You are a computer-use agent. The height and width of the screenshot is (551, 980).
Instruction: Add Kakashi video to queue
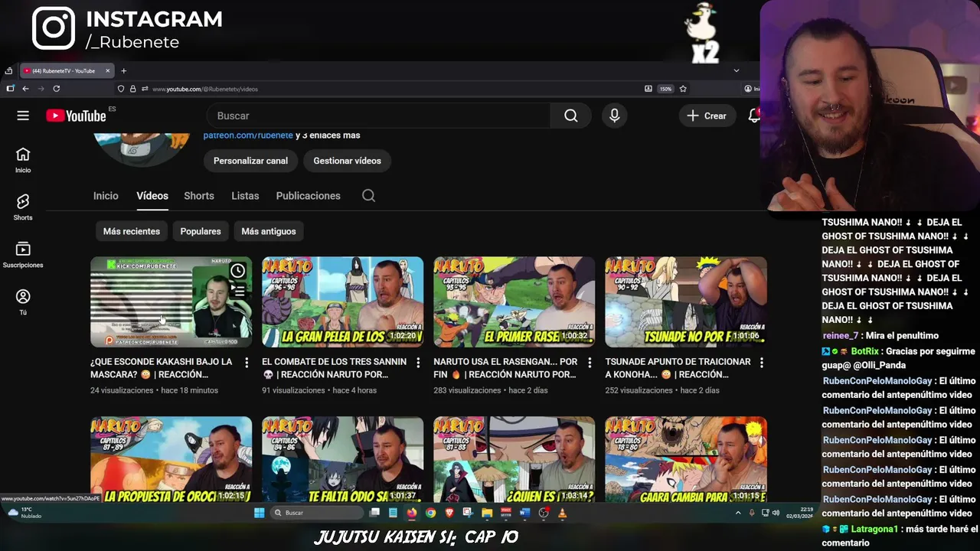tap(238, 291)
